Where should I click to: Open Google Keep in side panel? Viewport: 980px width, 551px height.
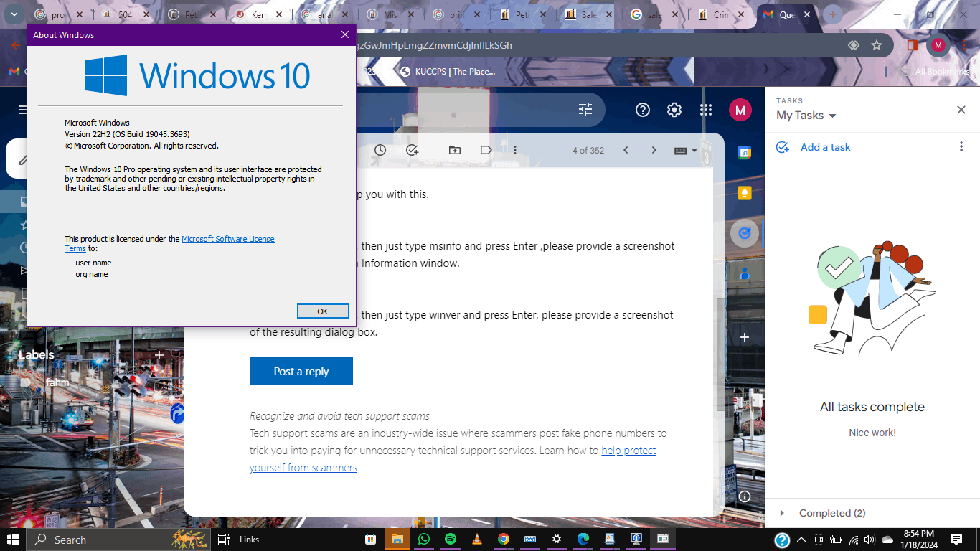coord(745,193)
